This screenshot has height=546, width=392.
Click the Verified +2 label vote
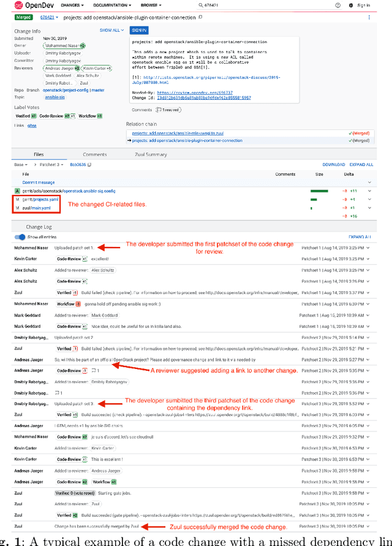click(x=26, y=116)
